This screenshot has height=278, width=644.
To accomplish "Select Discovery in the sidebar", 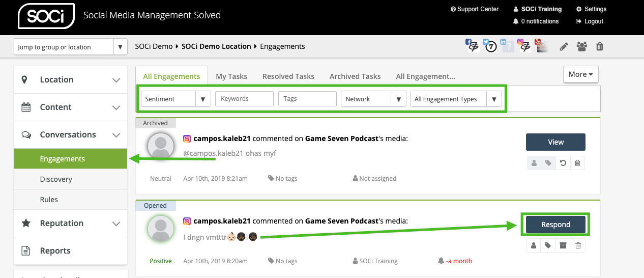I will coord(70,179).
